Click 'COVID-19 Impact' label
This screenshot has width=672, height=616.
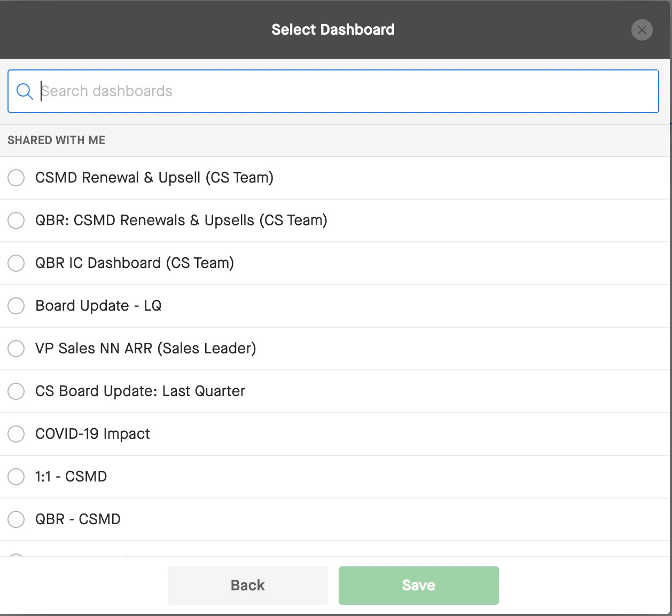tap(92, 434)
